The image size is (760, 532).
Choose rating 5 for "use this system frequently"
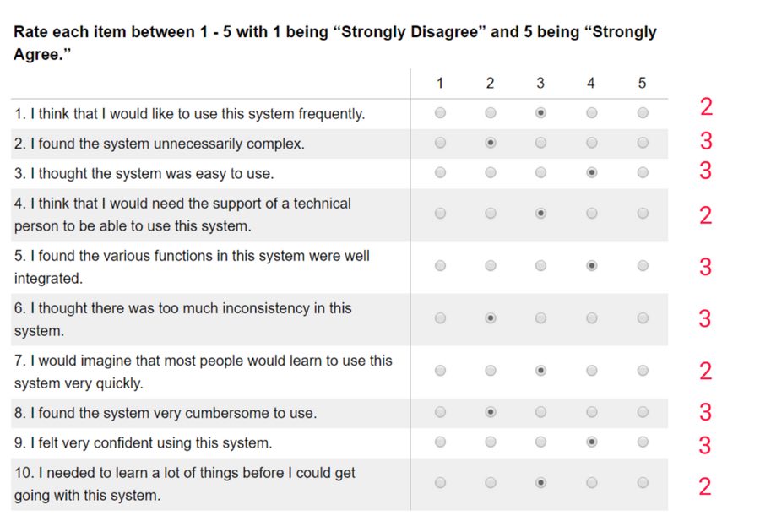643,113
